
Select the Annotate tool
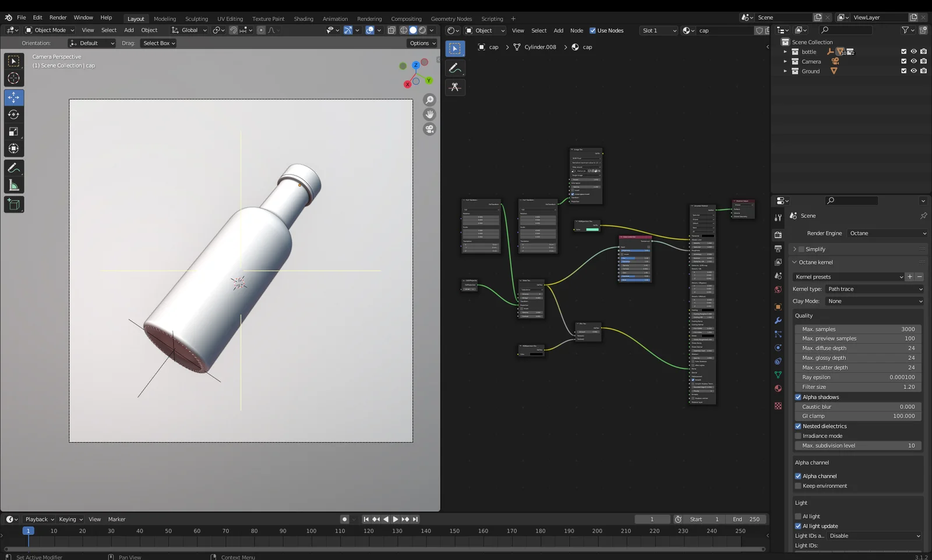[14, 169]
